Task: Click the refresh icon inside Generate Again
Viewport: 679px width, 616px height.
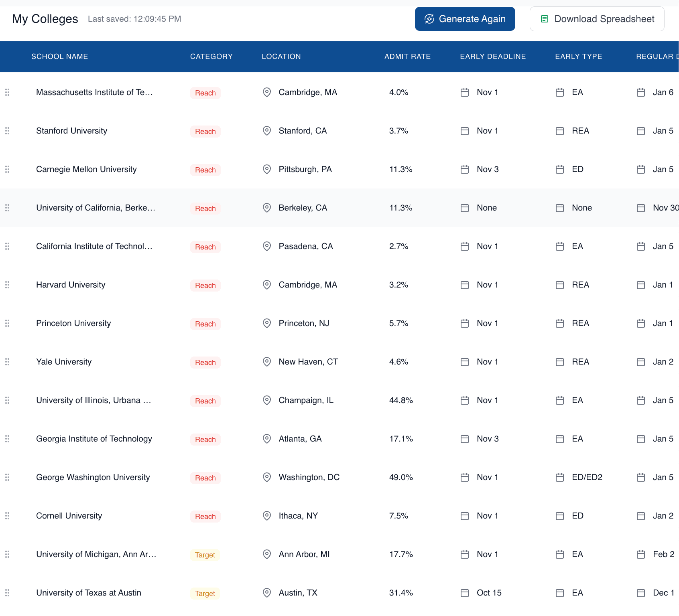Action: point(429,18)
